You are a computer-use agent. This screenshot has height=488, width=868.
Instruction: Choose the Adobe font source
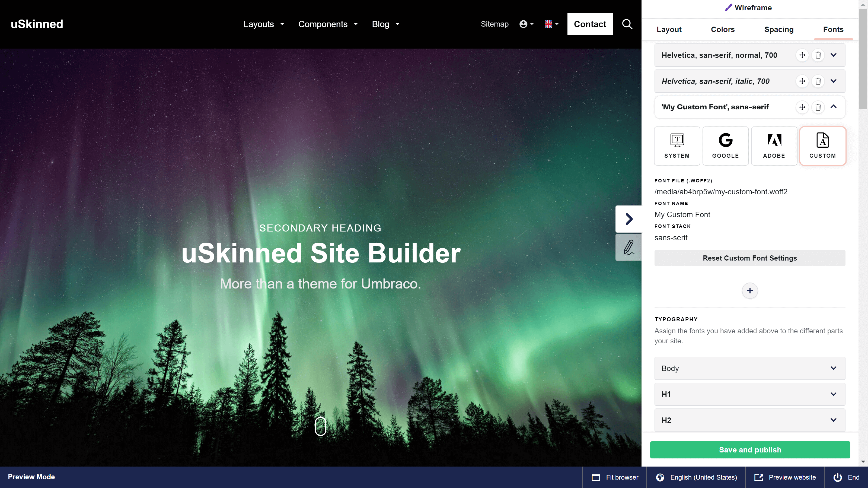pos(774,146)
